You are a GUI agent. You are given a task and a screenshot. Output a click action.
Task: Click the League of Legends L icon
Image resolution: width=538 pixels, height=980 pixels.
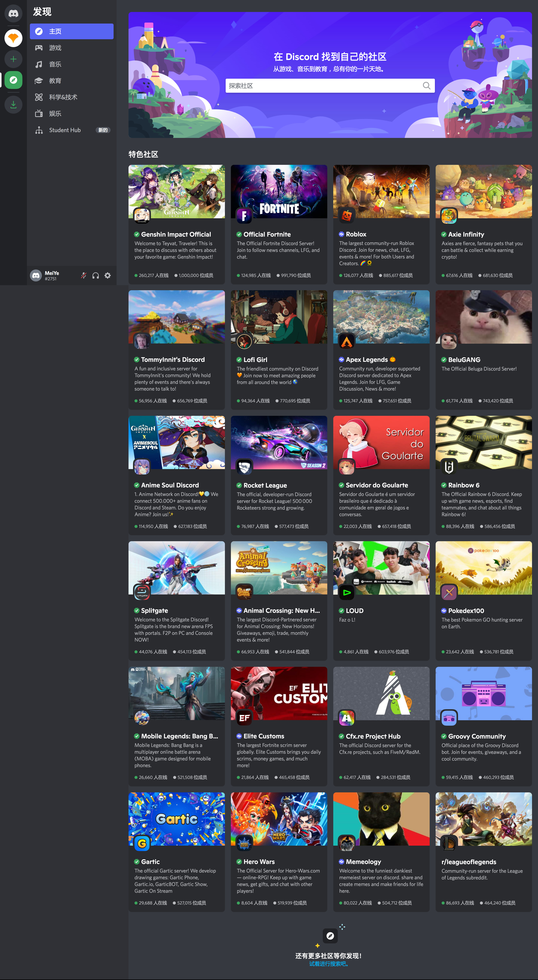tap(449, 843)
